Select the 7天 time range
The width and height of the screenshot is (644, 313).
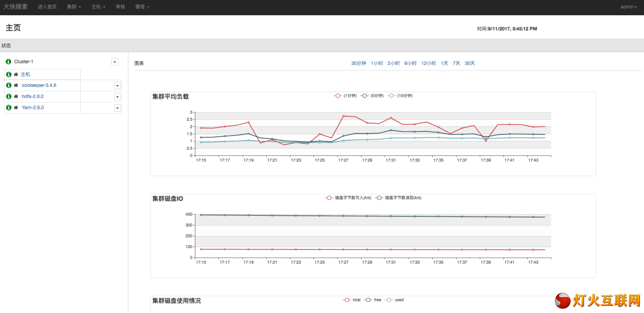coord(457,63)
